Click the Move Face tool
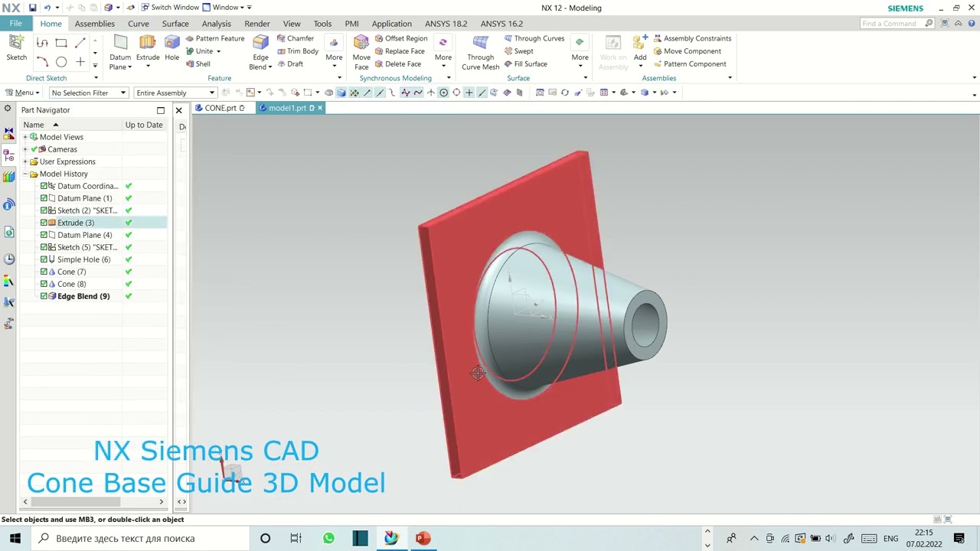 361,52
